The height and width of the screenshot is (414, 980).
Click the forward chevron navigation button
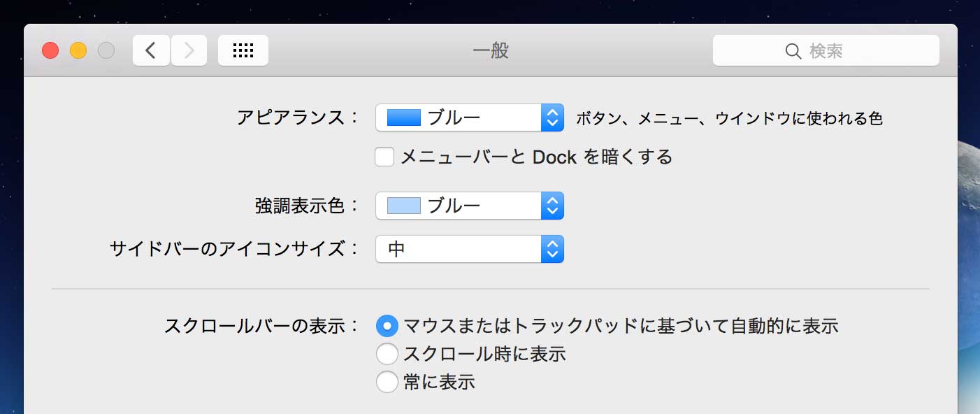[x=189, y=50]
